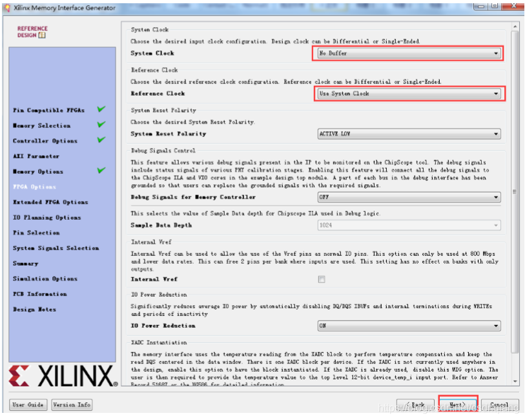Image resolution: width=525 pixels, height=420 pixels.
Task: Go to IO Planning Options step
Action: click(46, 218)
